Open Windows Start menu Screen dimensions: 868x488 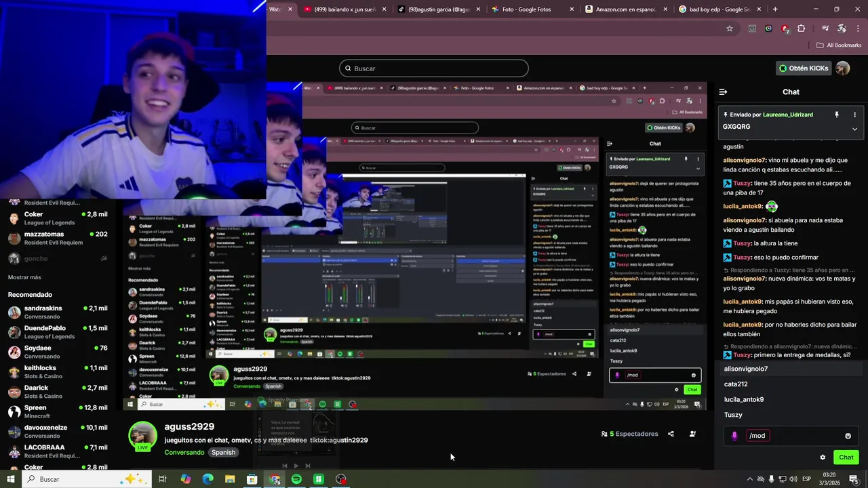(x=10, y=479)
